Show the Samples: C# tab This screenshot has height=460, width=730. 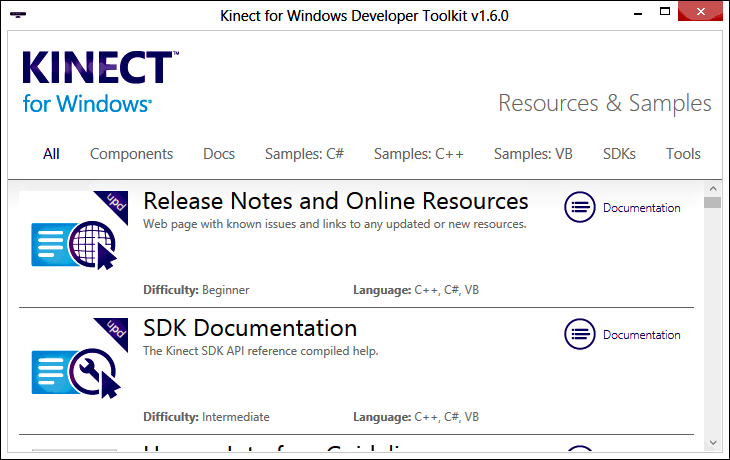tap(304, 154)
